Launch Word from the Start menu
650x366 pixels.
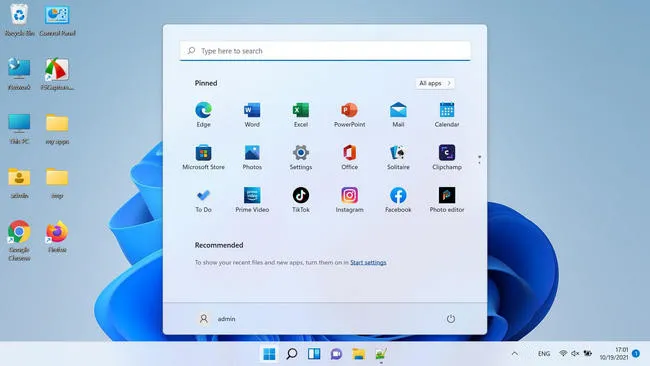[252, 114]
